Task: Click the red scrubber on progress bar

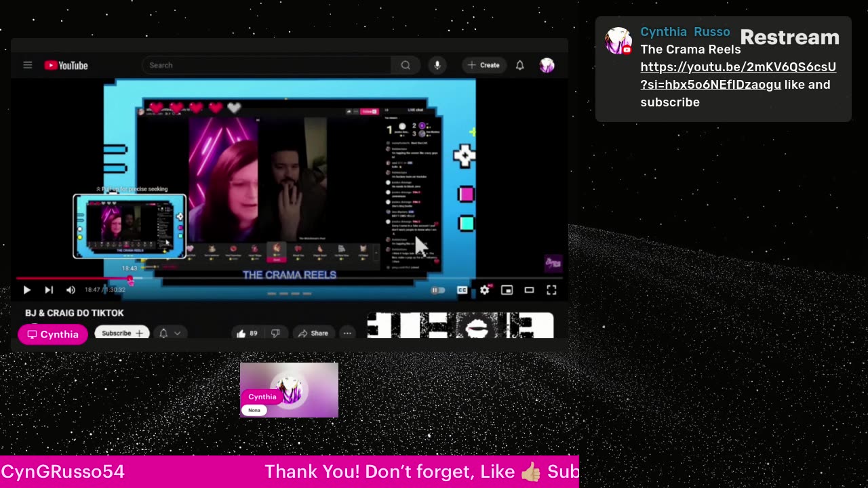Action: click(130, 279)
